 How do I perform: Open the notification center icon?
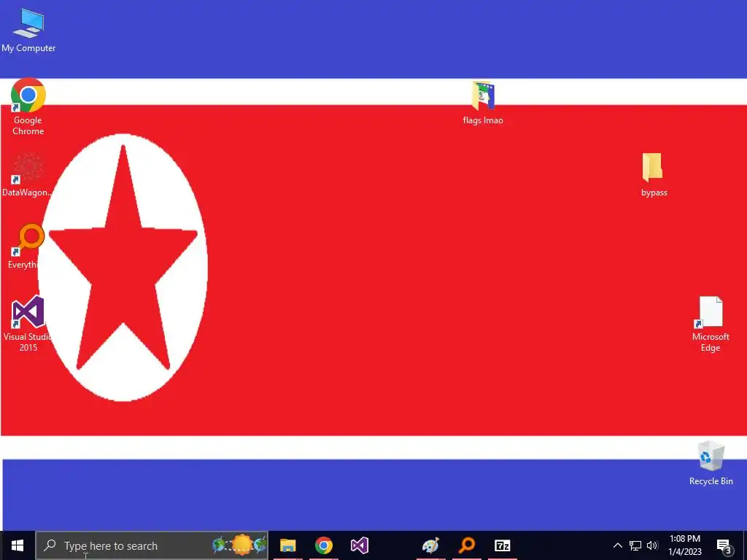click(724, 545)
